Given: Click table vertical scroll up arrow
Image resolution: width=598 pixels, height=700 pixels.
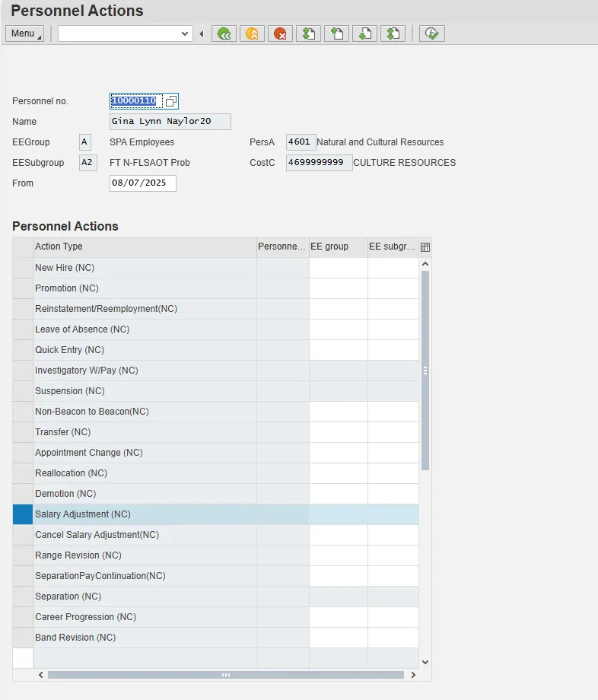Looking at the screenshot, I should [x=425, y=264].
